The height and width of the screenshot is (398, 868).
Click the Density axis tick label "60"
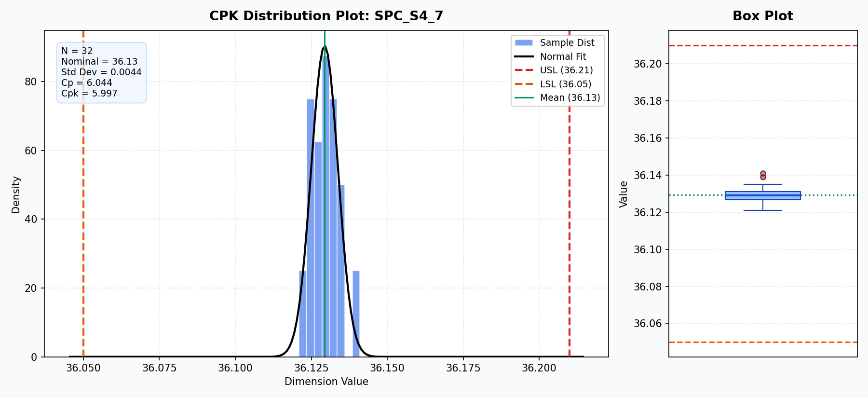click(31, 151)
